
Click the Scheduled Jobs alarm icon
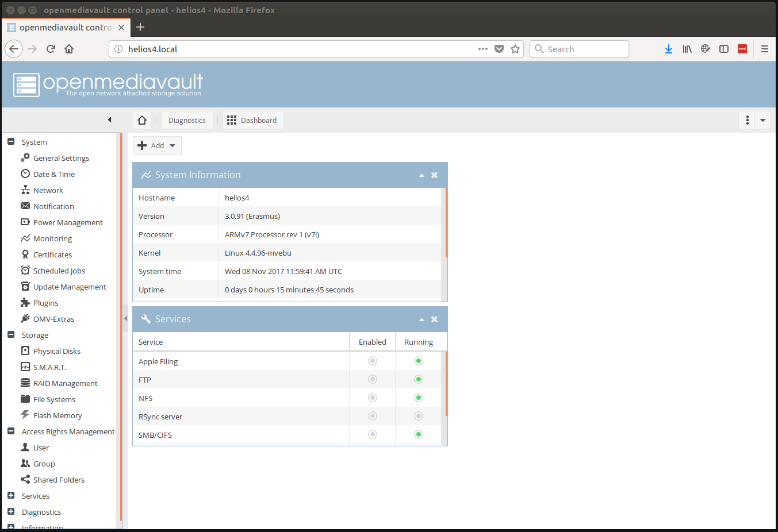(x=25, y=270)
